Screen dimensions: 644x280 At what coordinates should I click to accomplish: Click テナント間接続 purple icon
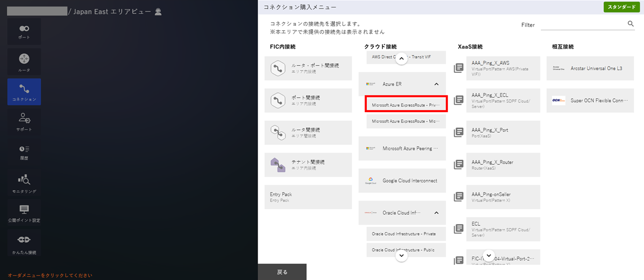[x=278, y=165]
